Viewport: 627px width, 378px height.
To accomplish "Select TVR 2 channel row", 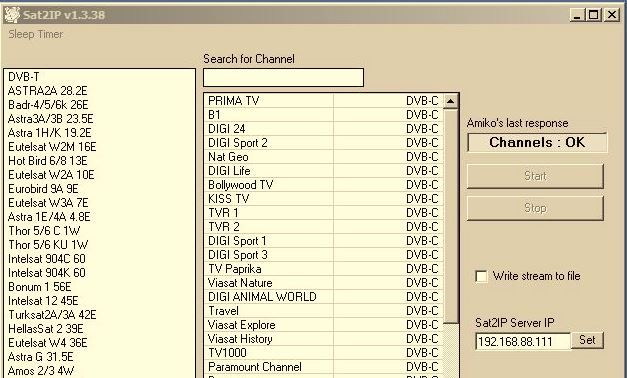I will click(324, 226).
